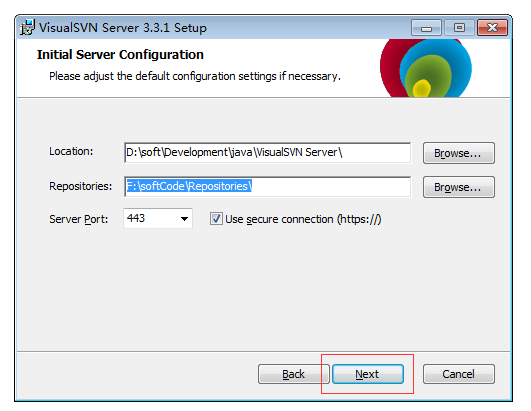Image resolution: width=531 pixels, height=411 pixels.
Task: Minimize the VisualSVN Setup window
Action: (426, 27)
